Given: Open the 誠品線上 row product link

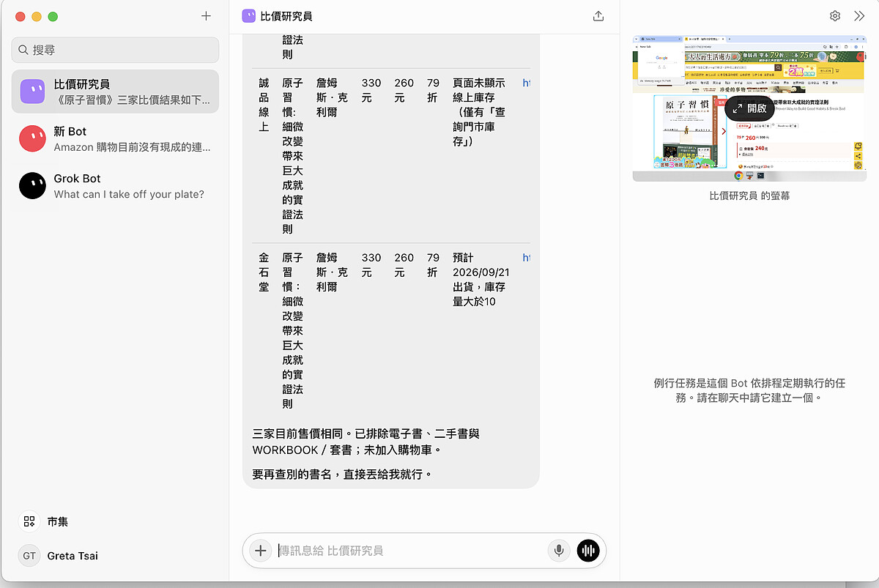Looking at the screenshot, I should (x=526, y=83).
